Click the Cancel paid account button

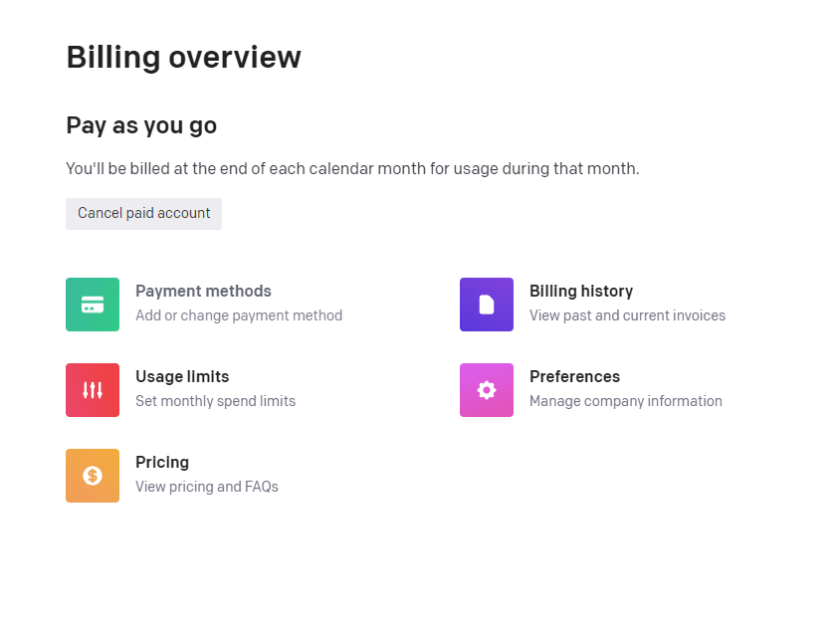tap(143, 213)
